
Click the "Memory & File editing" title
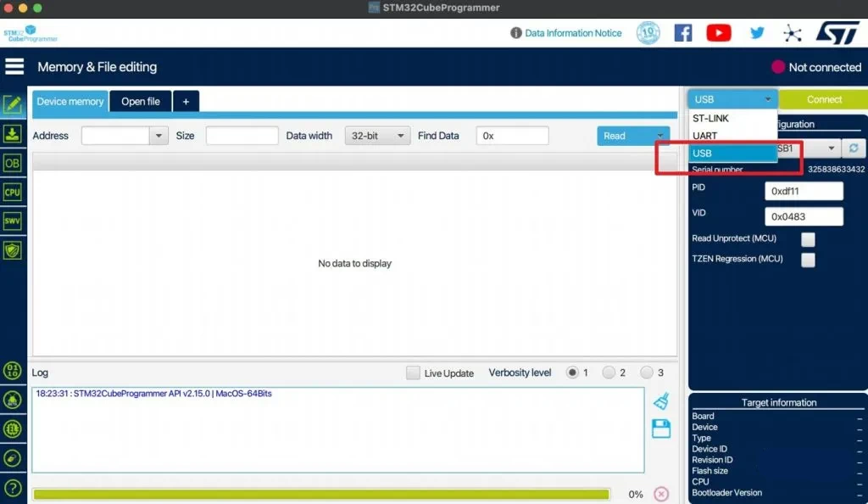click(97, 67)
